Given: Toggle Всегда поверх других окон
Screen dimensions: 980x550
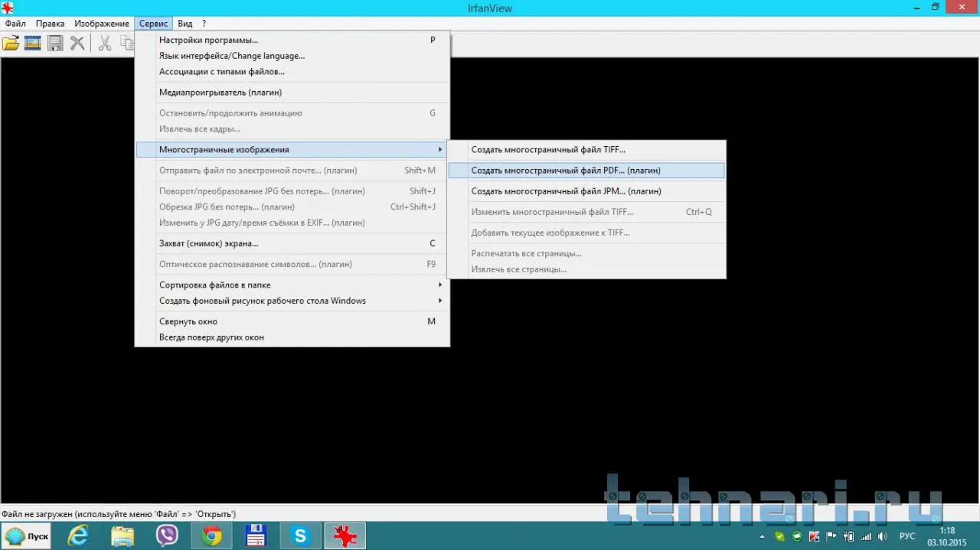Looking at the screenshot, I should [292, 337].
